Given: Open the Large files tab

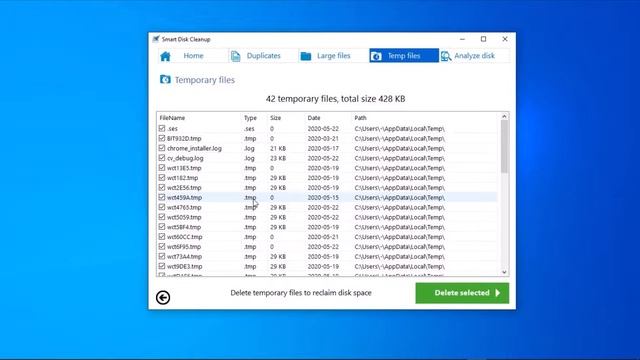Looking at the screenshot, I should pos(333,56).
